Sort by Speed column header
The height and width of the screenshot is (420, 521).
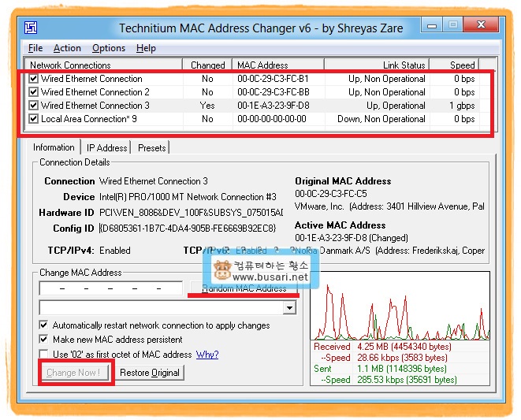[x=454, y=65]
